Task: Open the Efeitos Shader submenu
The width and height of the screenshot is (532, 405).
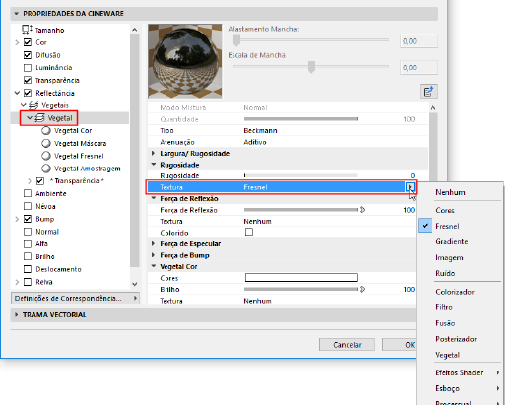Action: [459, 372]
